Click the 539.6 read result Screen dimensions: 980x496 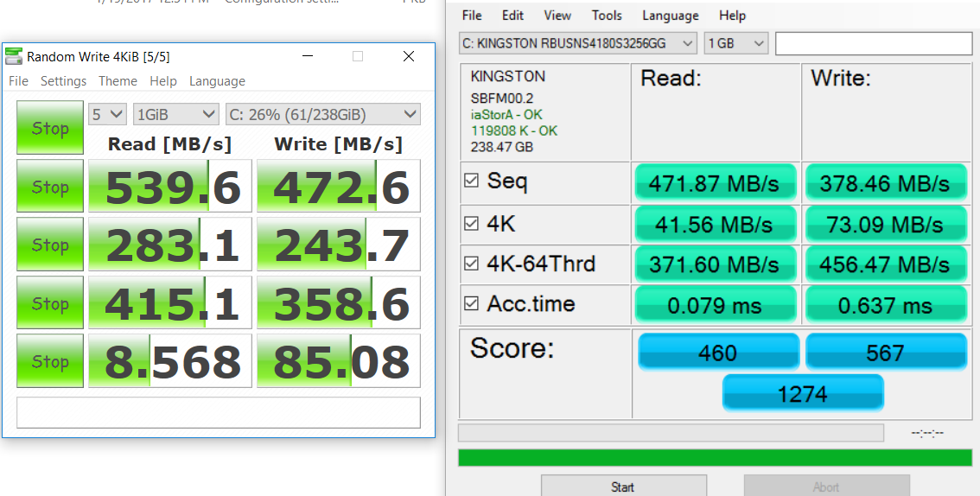pos(170,186)
